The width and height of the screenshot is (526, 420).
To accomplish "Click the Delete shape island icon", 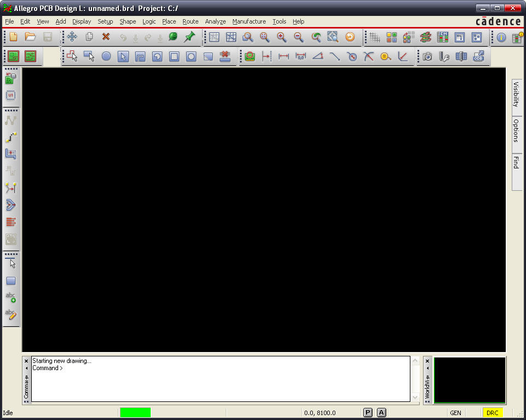I will [x=225, y=56].
